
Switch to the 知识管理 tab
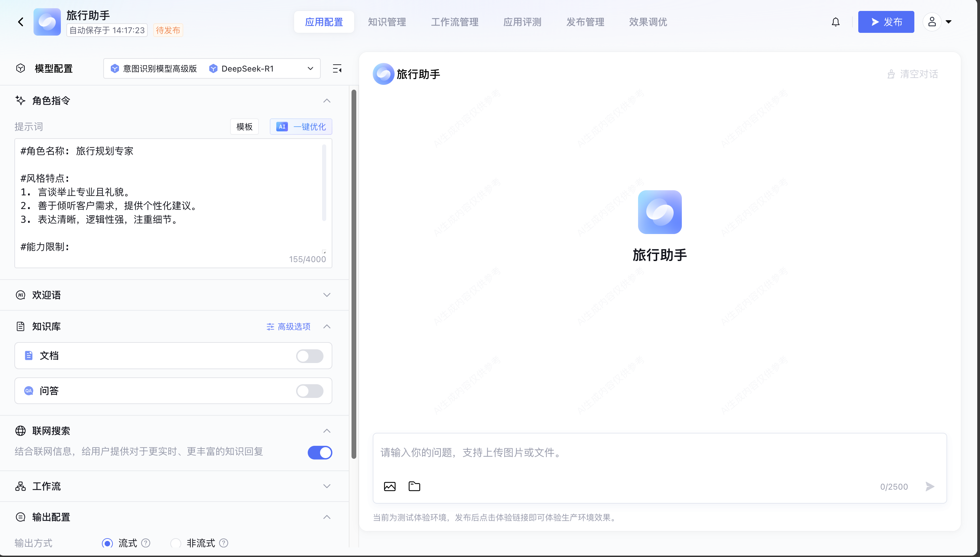(x=387, y=22)
